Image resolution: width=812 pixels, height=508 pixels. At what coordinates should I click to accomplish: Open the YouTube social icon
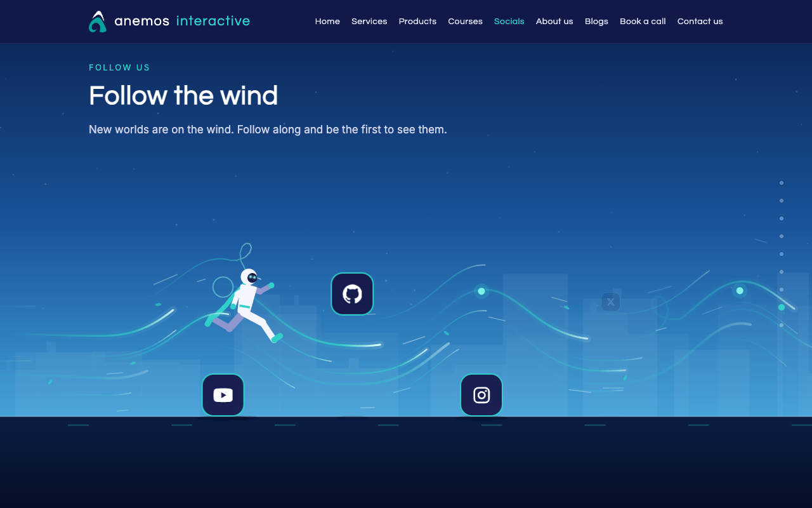coord(223,395)
